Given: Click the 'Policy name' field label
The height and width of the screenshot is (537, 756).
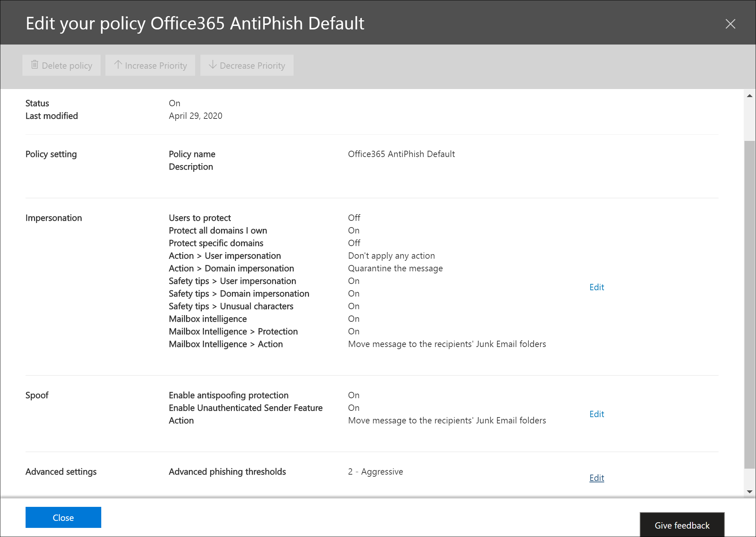Looking at the screenshot, I should click(x=192, y=154).
